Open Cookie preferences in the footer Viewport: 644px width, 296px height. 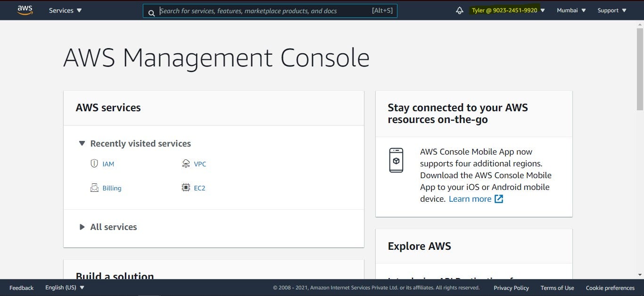[x=610, y=288]
